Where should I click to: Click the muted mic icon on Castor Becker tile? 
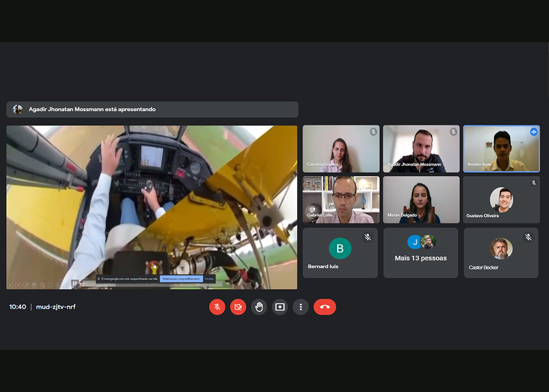[528, 237]
